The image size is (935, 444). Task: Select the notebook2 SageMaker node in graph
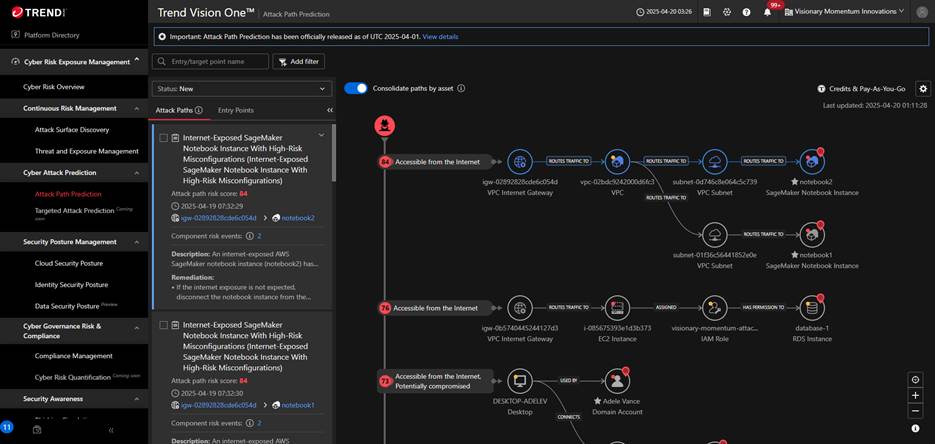(x=812, y=162)
